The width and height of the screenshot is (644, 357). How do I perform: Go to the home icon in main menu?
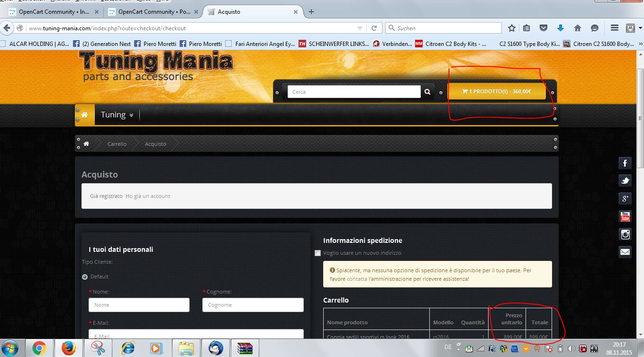[85, 115]
